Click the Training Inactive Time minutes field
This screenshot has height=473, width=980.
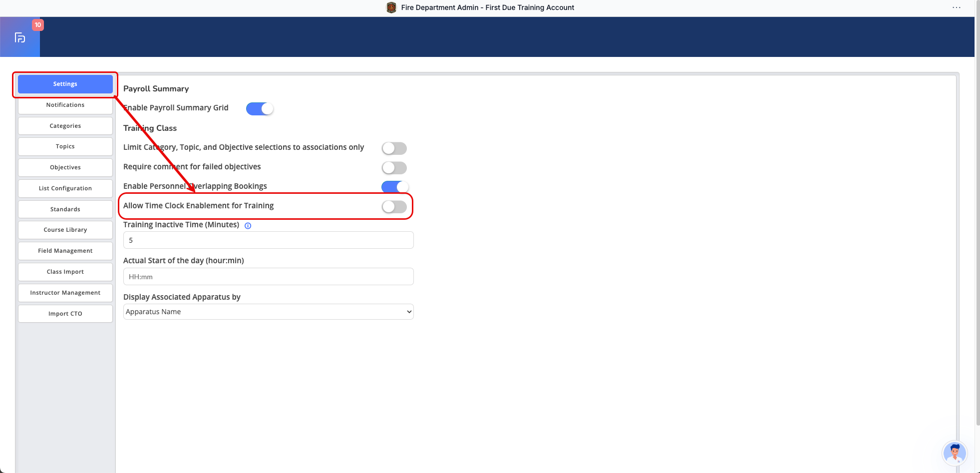pos(268,240)
